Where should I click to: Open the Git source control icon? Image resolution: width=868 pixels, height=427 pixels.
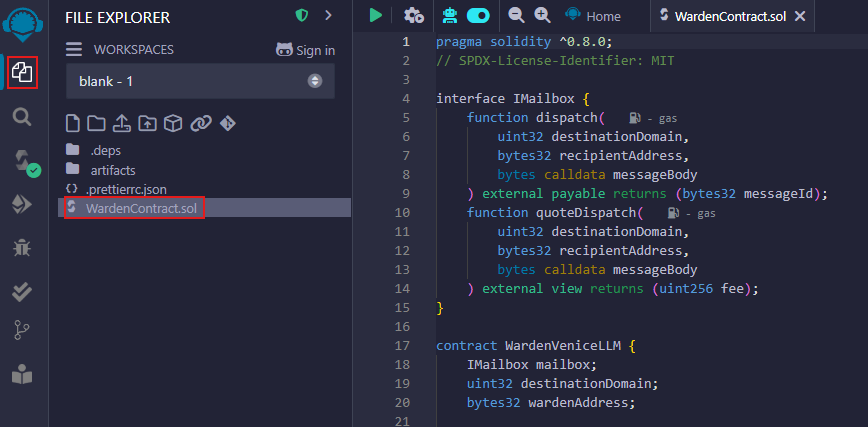point(22,331)
